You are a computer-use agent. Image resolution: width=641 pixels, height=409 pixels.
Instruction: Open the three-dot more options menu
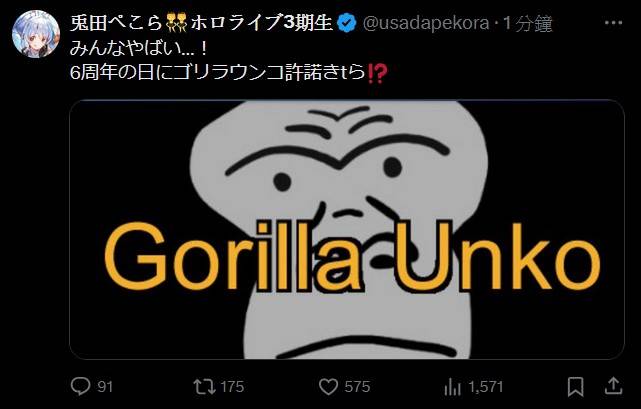tap(613, 23)
